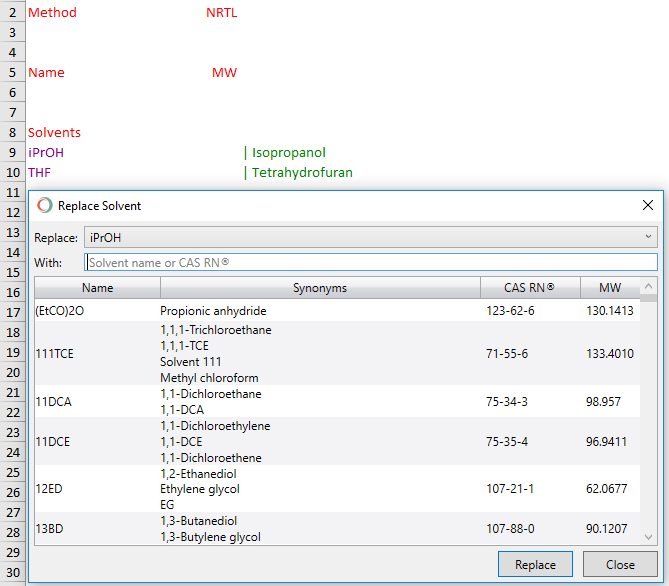The height and width of the screenshot is (586, 669).
Task: Click the Replace Solvent dialog icon
Action: pyautogui.click(x=44, y=205)
